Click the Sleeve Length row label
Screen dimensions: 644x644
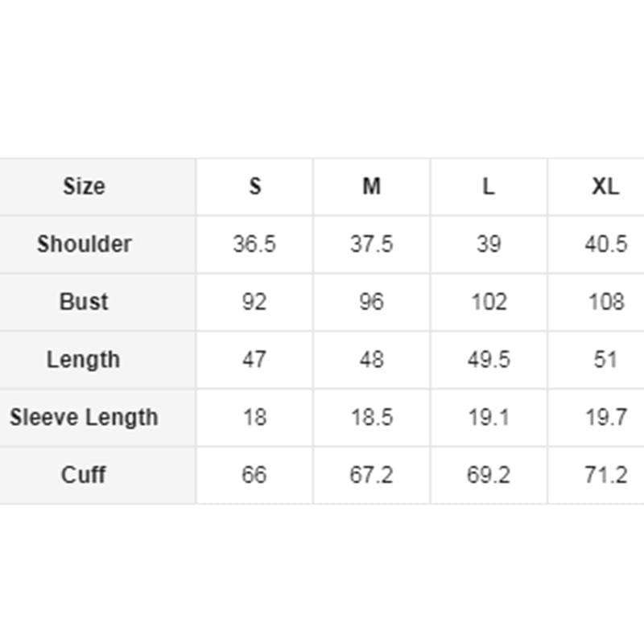(x=97, y=418)
